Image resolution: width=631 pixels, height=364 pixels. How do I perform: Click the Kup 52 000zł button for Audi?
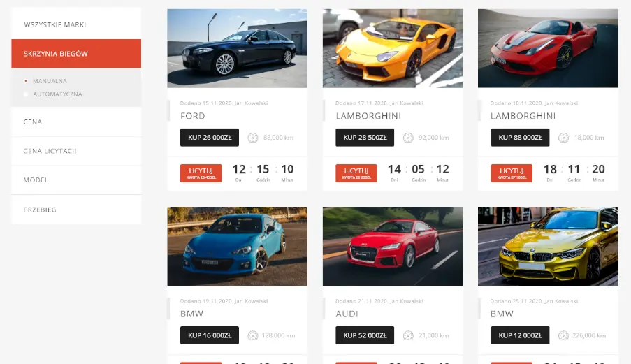point(365,335)
